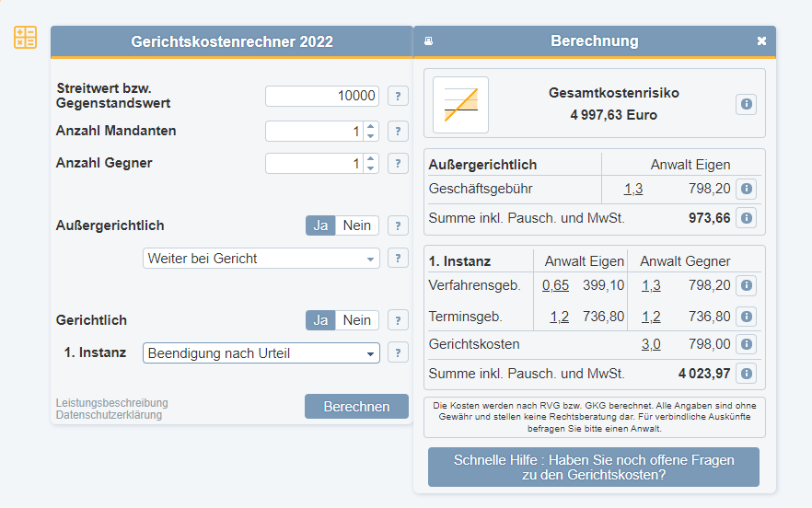Open help for 1. Instanz dropdown
Viewport: 812px width, 508px height.
(398, 352)
